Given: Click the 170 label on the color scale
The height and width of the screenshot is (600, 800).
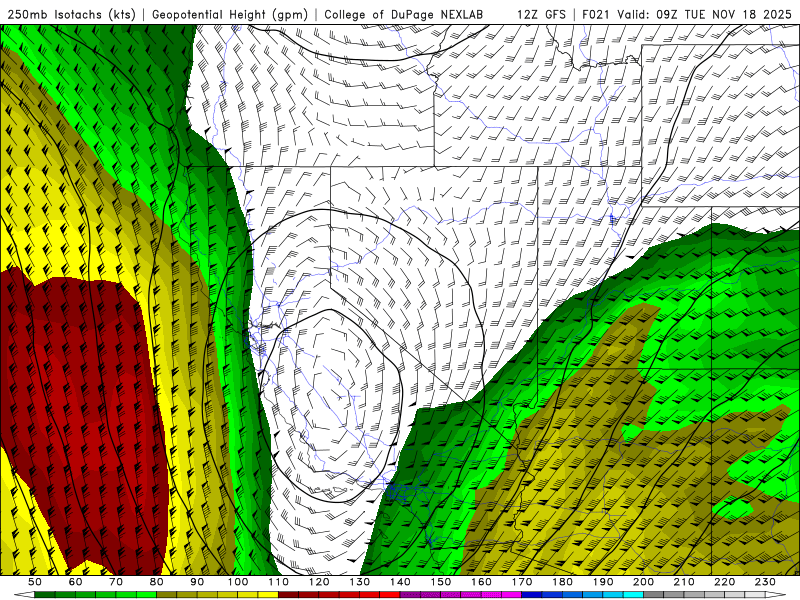Looking at the screenshot, I should click(x=522, y=582).
